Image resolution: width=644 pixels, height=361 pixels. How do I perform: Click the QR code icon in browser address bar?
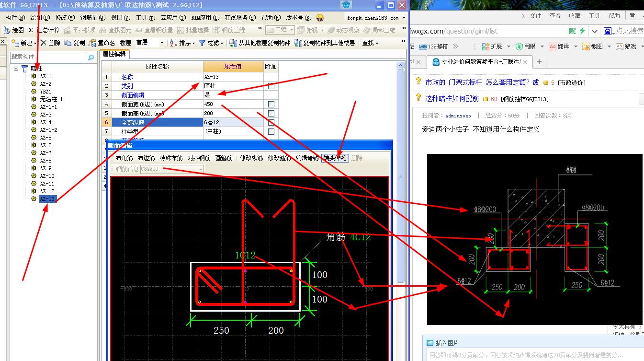point(572,31)
